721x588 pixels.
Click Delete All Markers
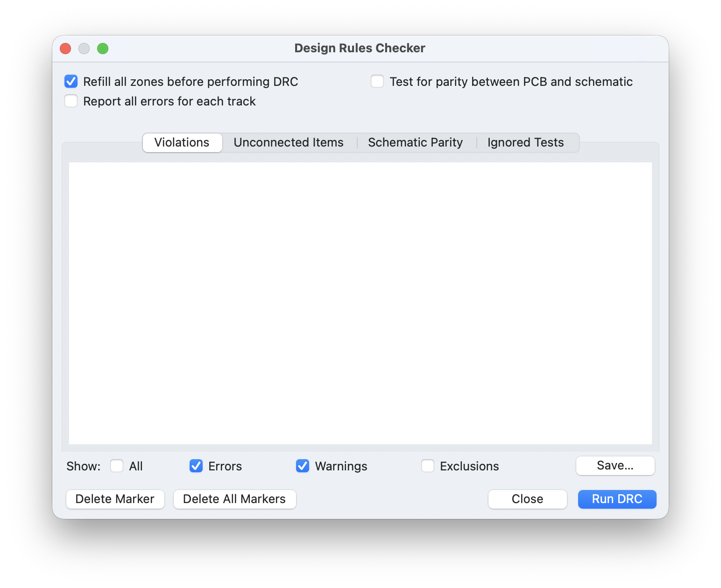click(234, 499)
